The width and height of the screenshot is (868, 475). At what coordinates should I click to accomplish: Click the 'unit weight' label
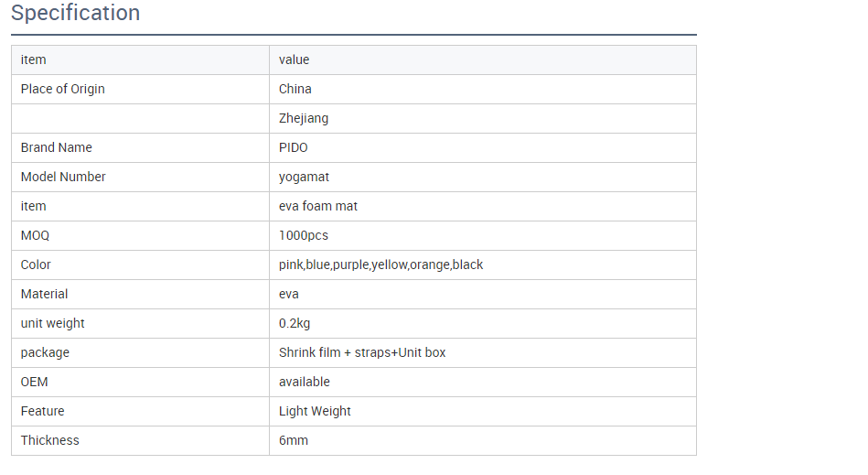pyautogui.click(x=53, y=323)
